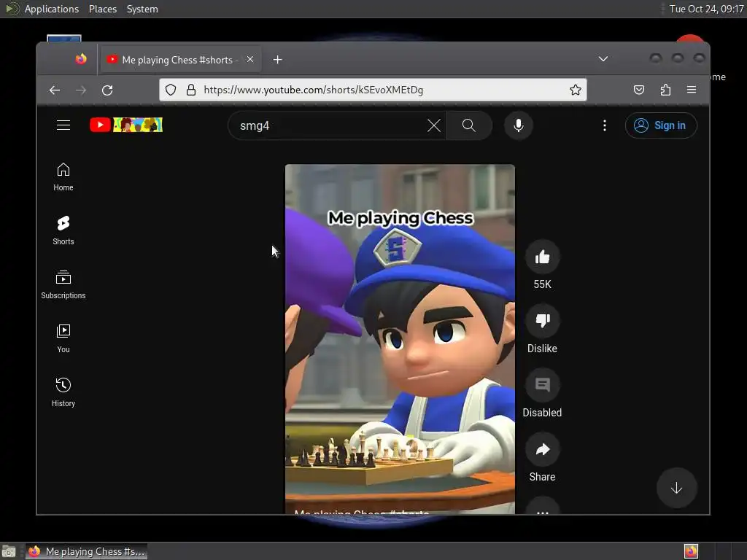Image resolution: width=747 pixels, height=560 pixels.
Task: View site security padlock info
Action: (x=191, y=90)
